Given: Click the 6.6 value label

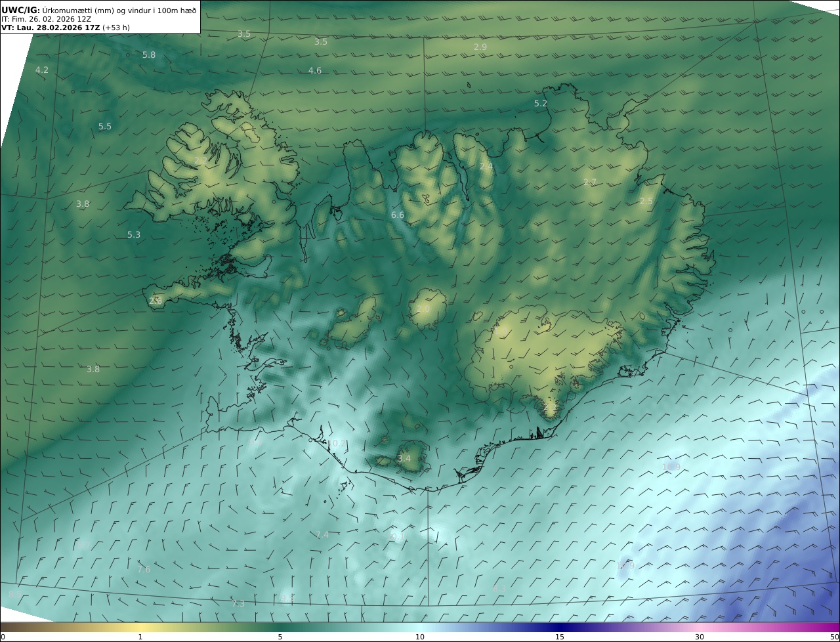Looking at the screenshot, I should pyautogui.click(x=398, y=215).
